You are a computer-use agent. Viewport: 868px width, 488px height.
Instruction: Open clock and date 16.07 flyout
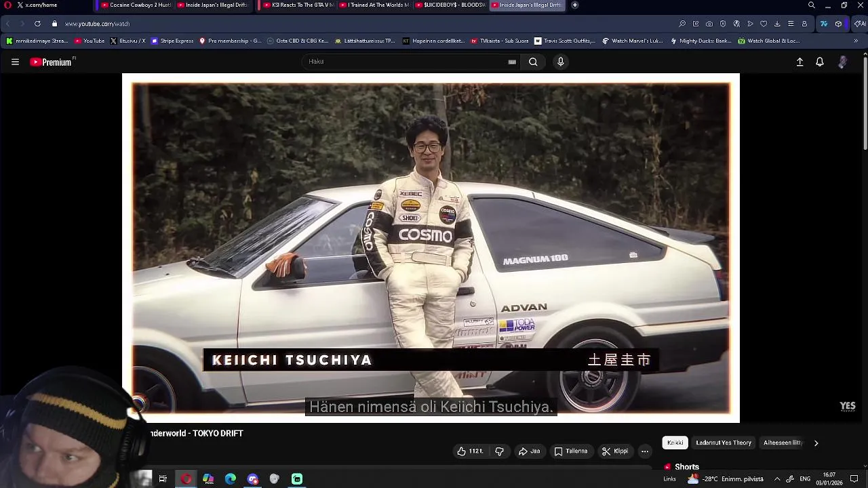click(x=829, y=479)
